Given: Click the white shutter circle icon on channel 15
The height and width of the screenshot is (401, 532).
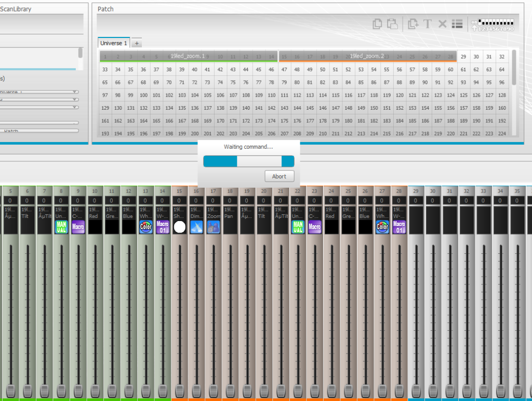Looking at the screenshot, I should [179, 226].
